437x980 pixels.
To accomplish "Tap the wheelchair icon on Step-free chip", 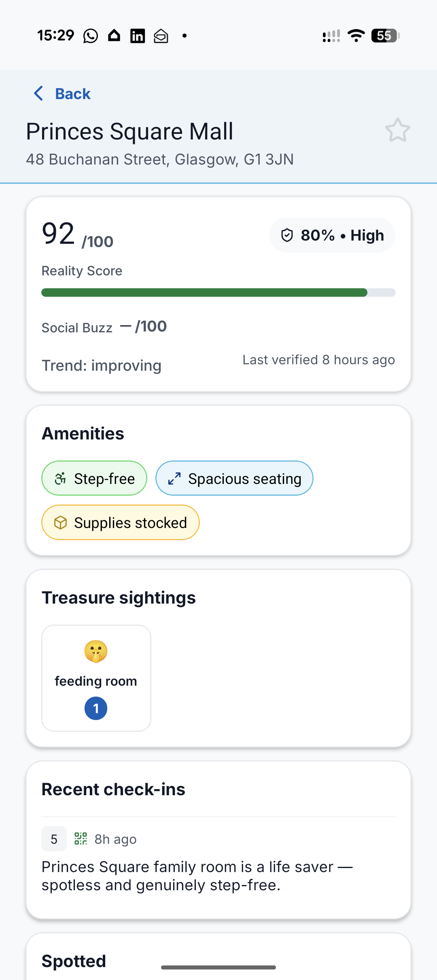I will [61, 478].
